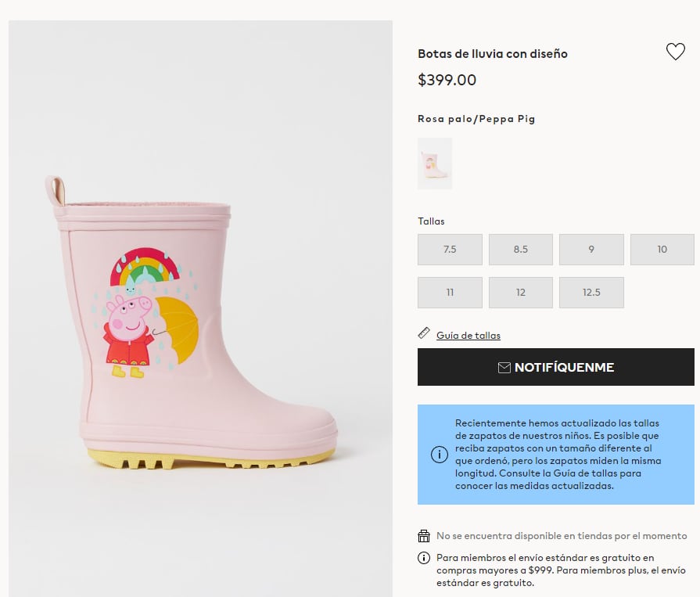Select size 7.5

[x=450, y=249]
